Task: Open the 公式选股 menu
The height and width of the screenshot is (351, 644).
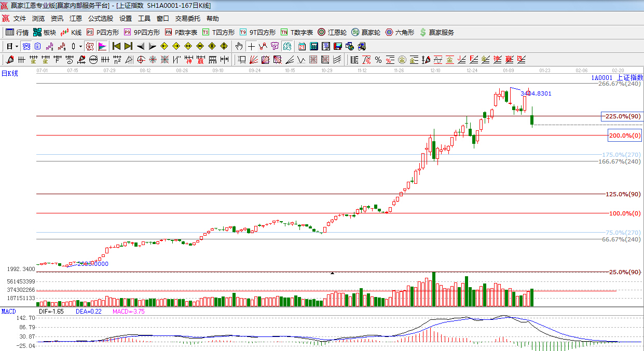Action: (x=100, y=19)
